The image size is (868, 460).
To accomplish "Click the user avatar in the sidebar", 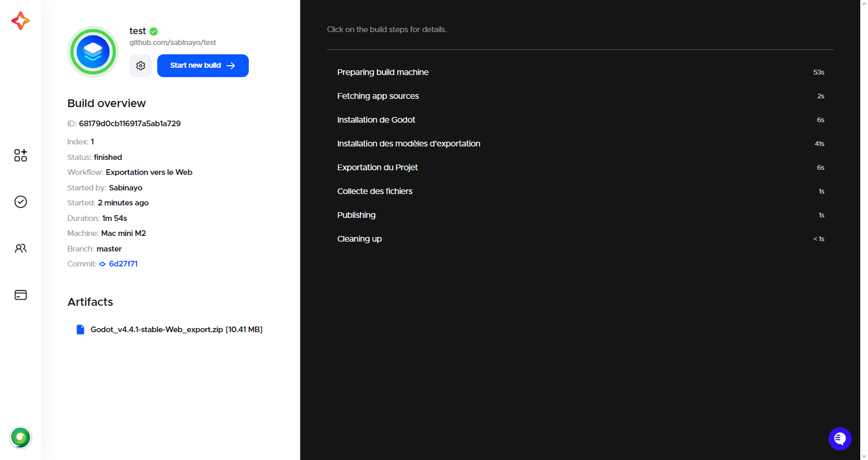I will (x=21, y=438).
